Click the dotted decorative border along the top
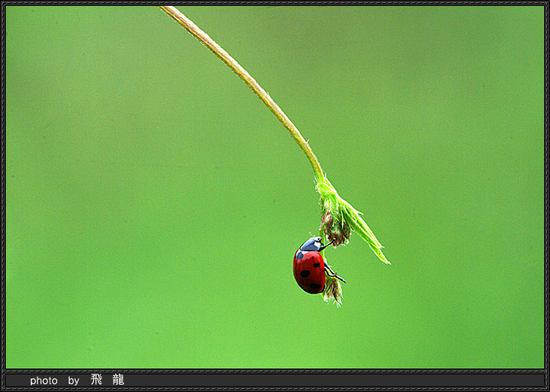 pyautogui.click(x=275, y=3)
